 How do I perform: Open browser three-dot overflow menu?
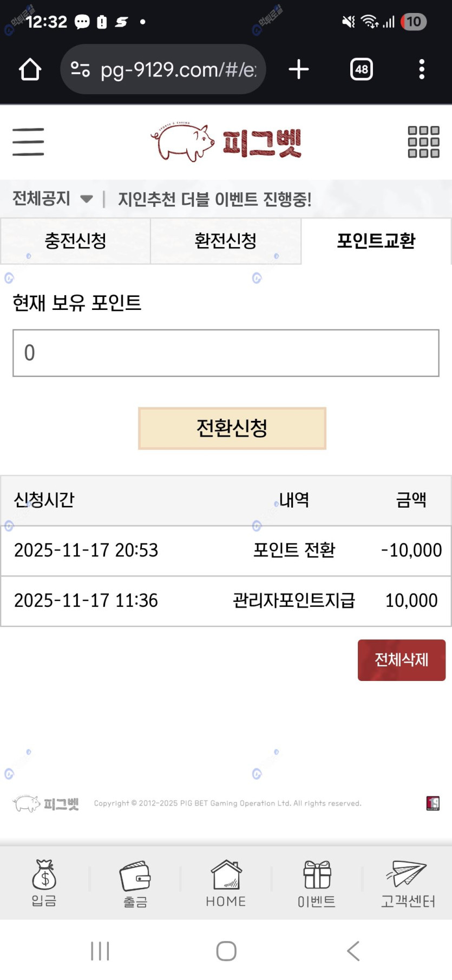coord(422,69)
